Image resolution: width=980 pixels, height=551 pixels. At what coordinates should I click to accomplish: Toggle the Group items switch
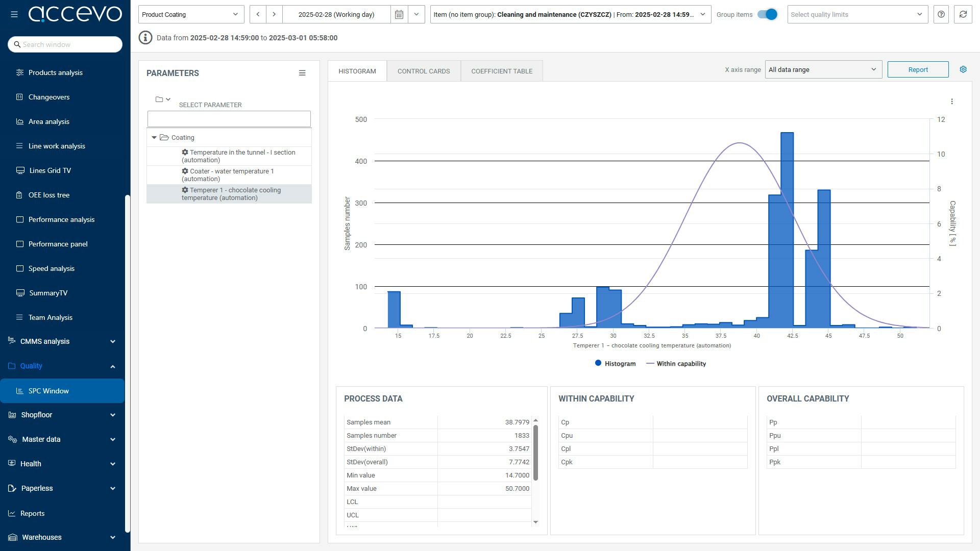(x=767, y=14)
